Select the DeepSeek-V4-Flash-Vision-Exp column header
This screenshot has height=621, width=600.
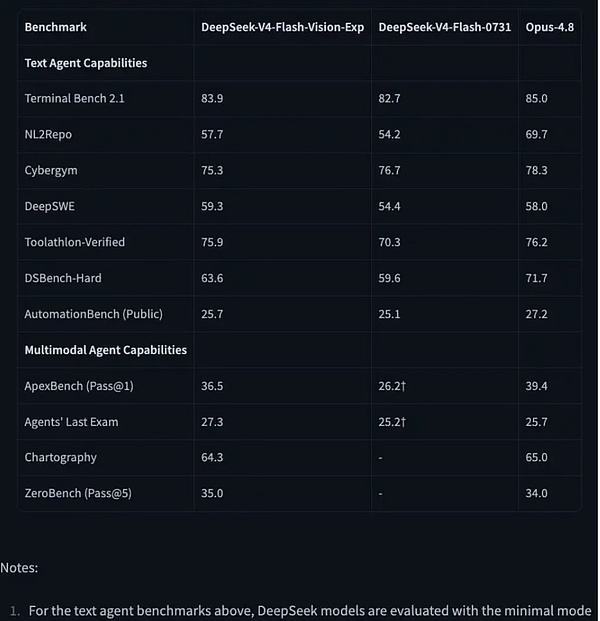coord(282,27)
